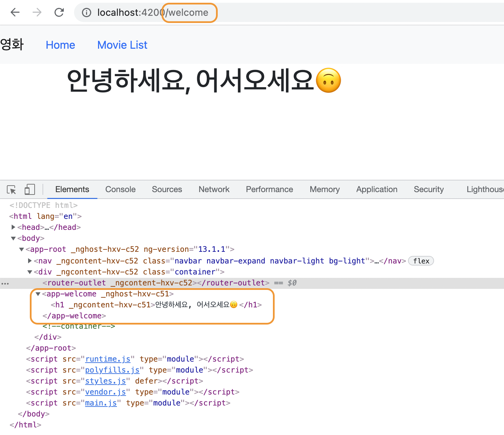
Task: Select the </app-root> closing tag row
Action: (51, 348)
